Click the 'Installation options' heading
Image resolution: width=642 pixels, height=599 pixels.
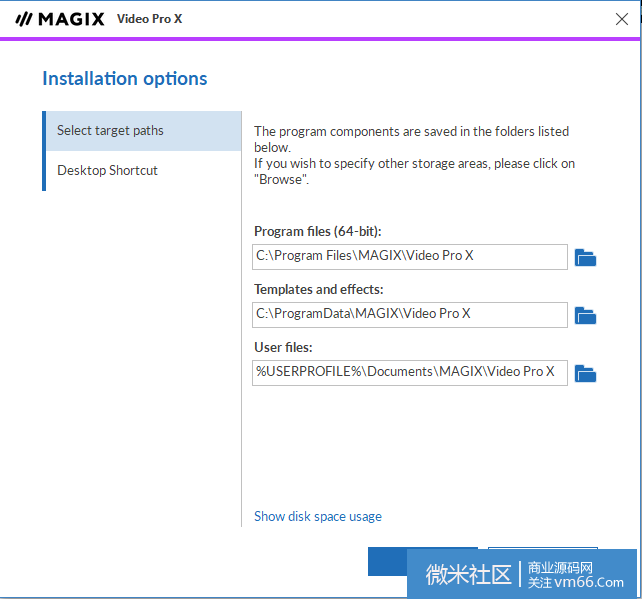pyautogui.click(x=125, y=79)
